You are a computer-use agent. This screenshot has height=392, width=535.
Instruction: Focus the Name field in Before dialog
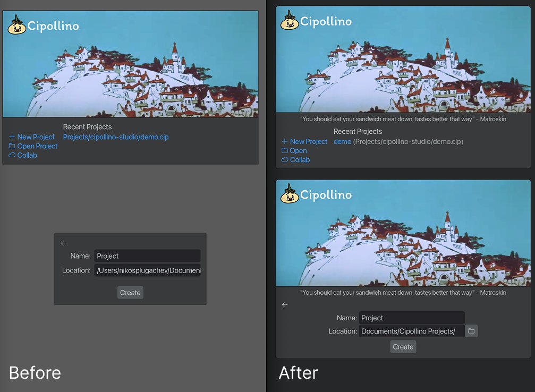147,256
